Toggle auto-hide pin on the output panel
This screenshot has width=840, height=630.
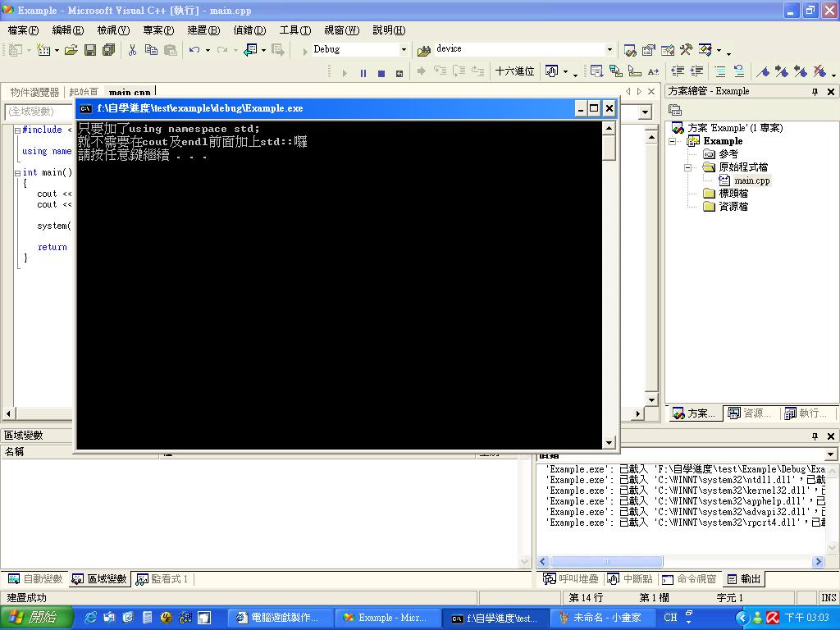click(815, 436)
